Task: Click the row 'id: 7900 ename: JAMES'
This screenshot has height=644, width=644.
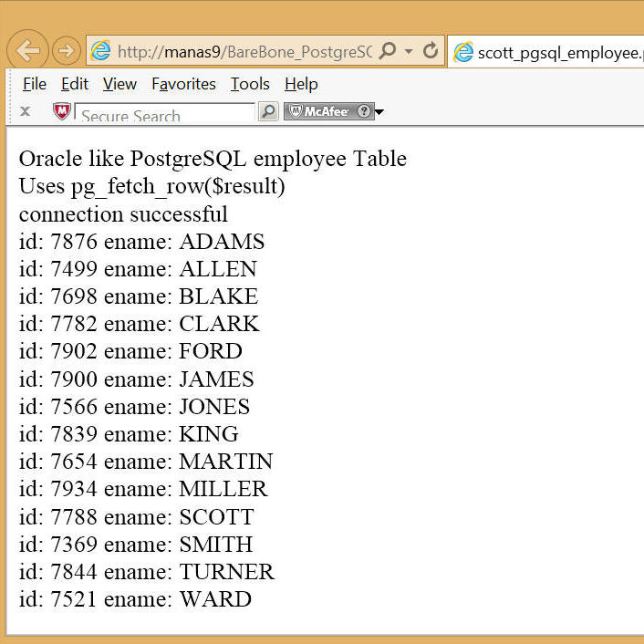Action: click(136, 379)
